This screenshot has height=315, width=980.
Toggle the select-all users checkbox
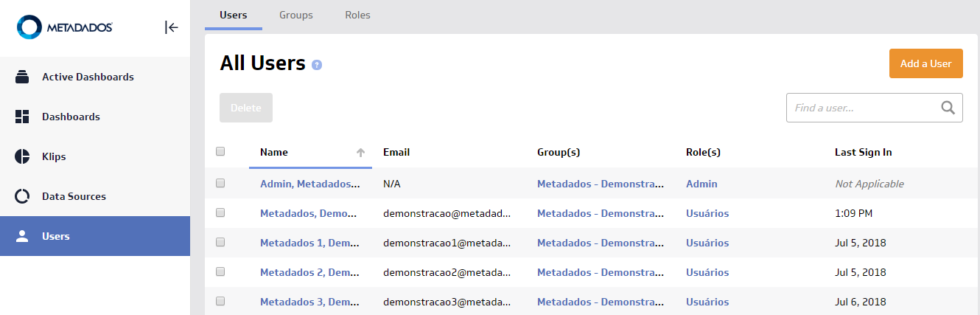(x=220, y=152)
